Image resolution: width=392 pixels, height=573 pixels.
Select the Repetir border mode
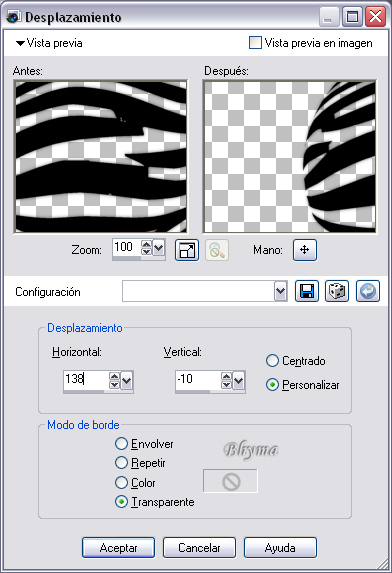[x=121, y=463]
